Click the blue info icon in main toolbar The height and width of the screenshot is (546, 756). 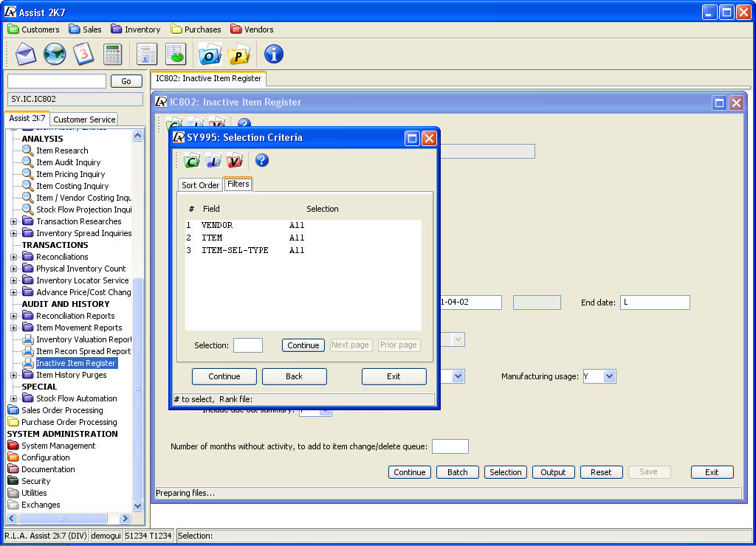point(274,55)
